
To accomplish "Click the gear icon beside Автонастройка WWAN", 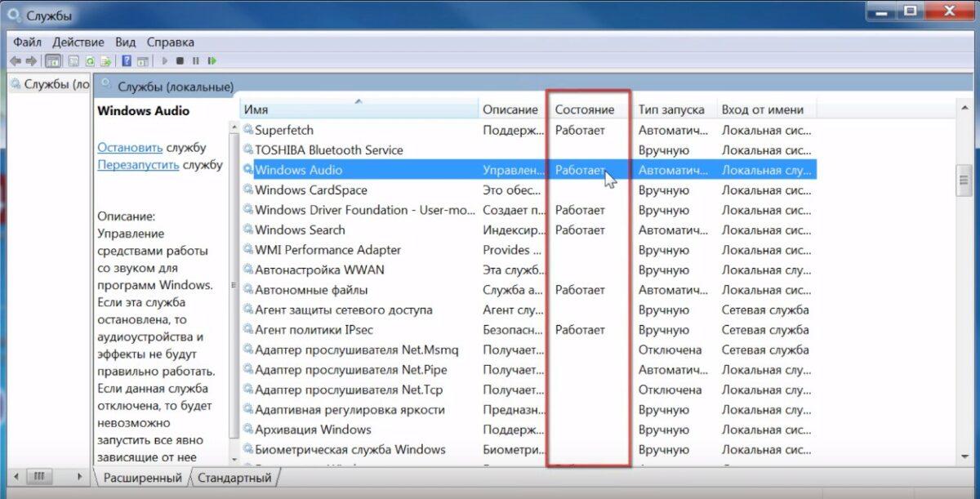I will pos(248,270).
